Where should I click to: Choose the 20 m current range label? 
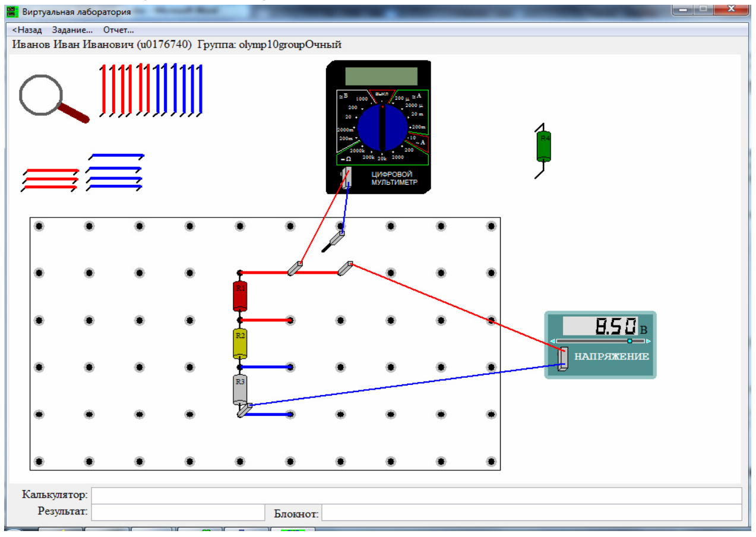click(418, 113)
